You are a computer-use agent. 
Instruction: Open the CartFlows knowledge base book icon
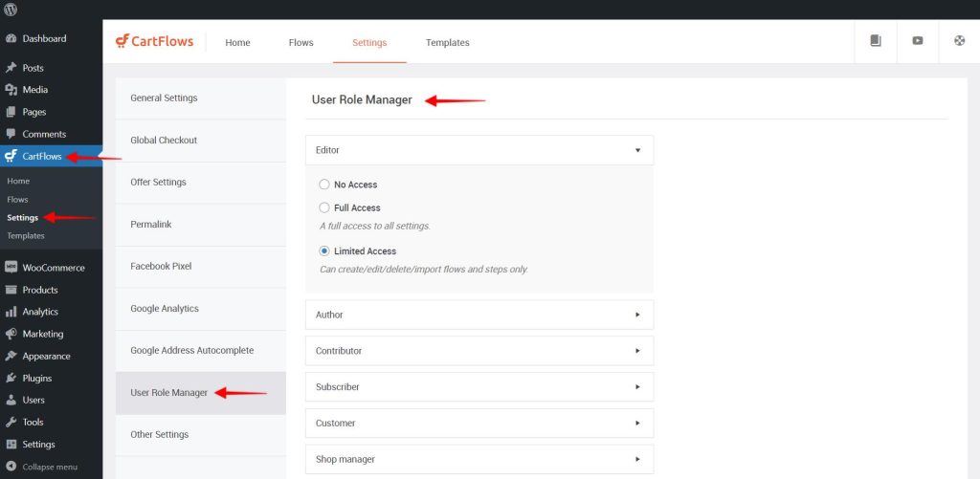[876, 41]
